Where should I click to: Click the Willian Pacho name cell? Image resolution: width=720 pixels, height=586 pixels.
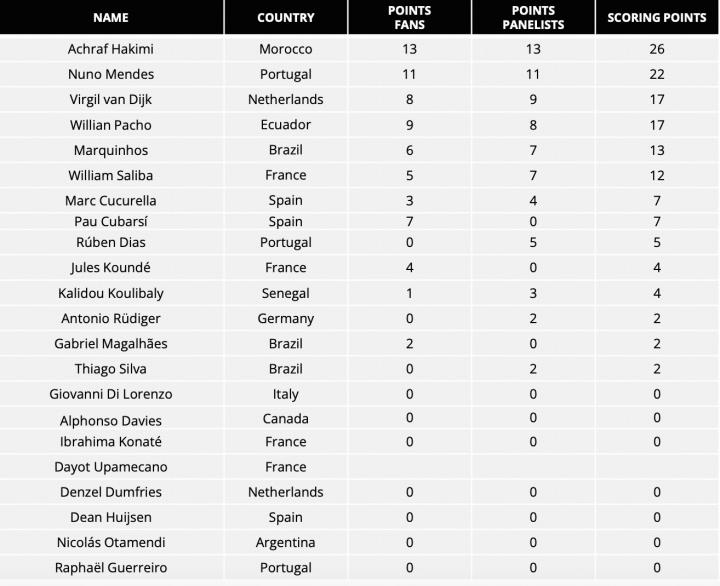[111, 125]
